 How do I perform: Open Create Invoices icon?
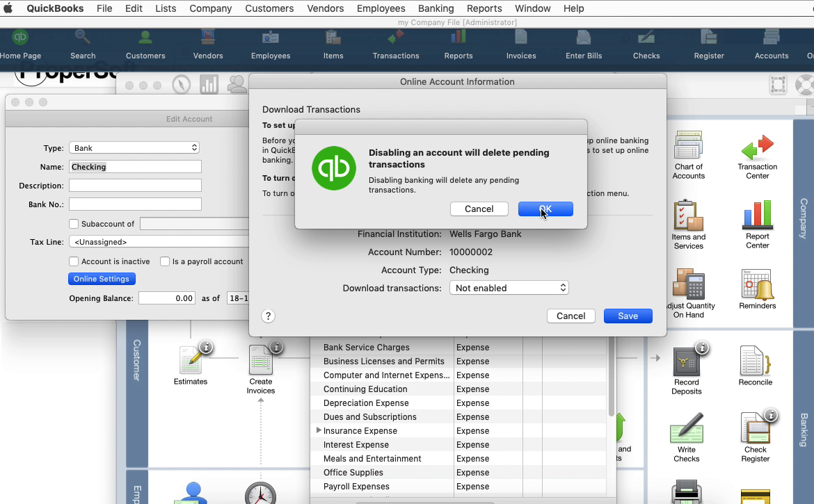pyautogui.click(x=261, y=371)
